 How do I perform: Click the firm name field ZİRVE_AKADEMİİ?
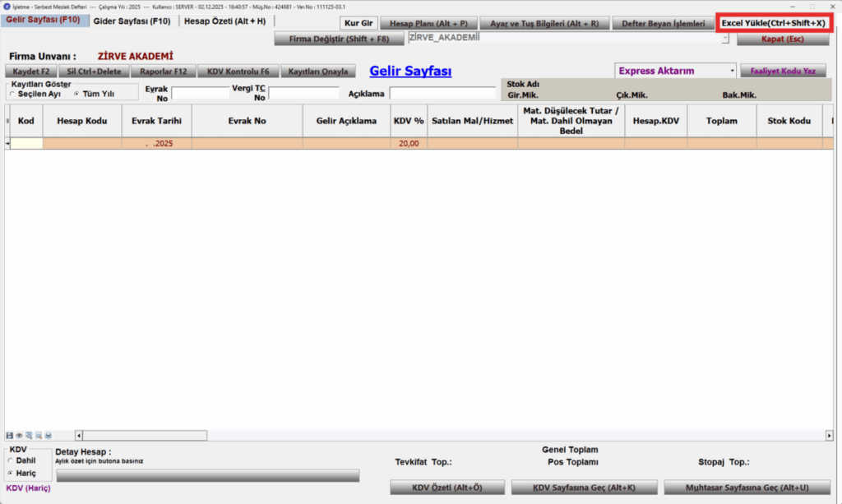click(x=564, y=38)
